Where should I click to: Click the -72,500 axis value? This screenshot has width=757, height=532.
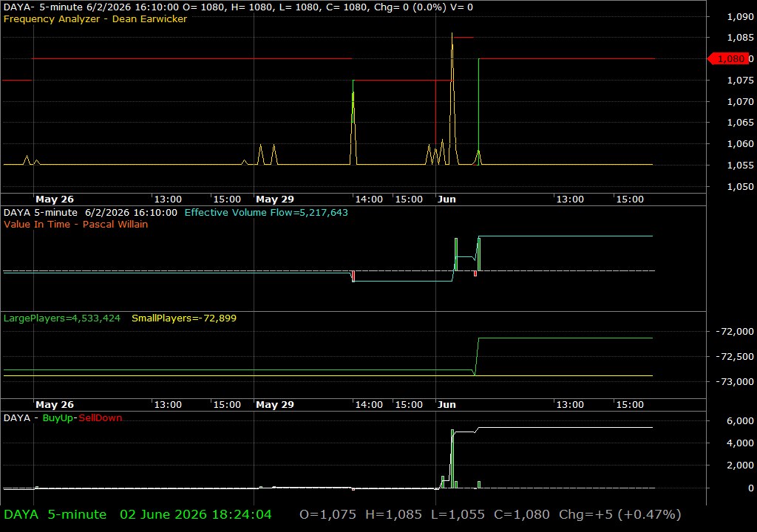click(x=734, y=357)
